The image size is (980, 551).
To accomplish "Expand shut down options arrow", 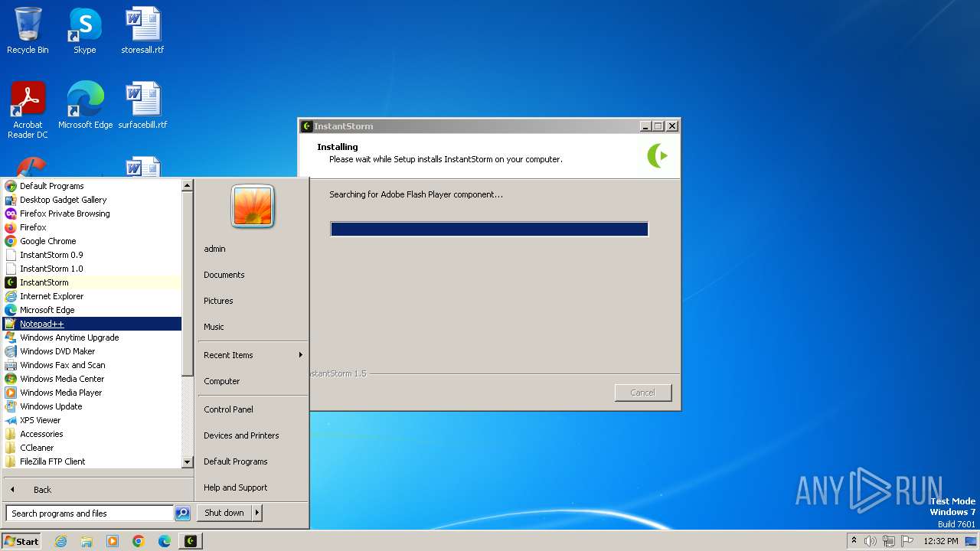I will (257, 513).
